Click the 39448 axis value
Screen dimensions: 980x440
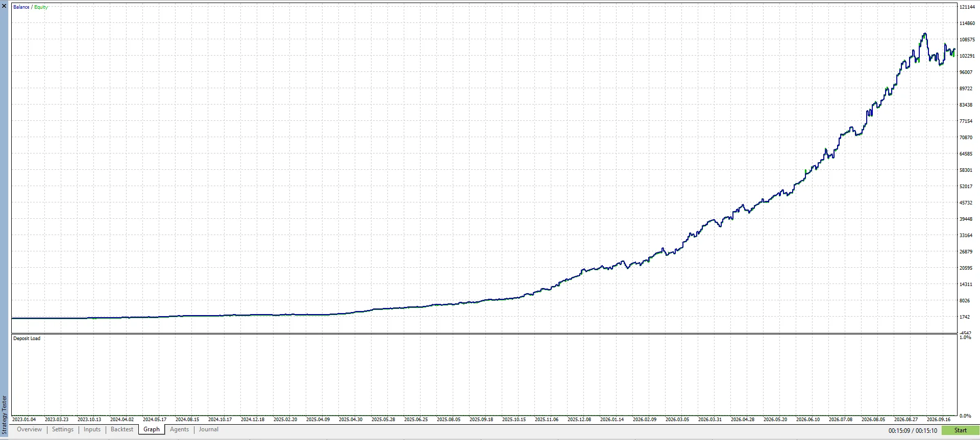(966, 219)
